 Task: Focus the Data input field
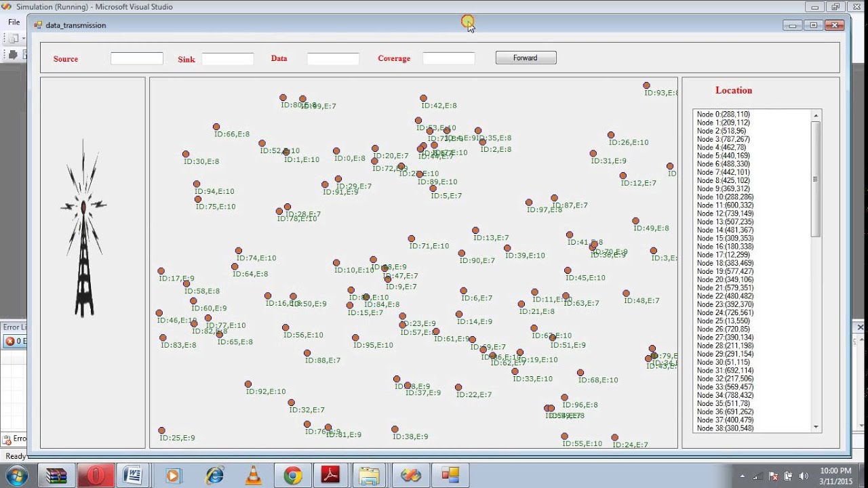333,59
